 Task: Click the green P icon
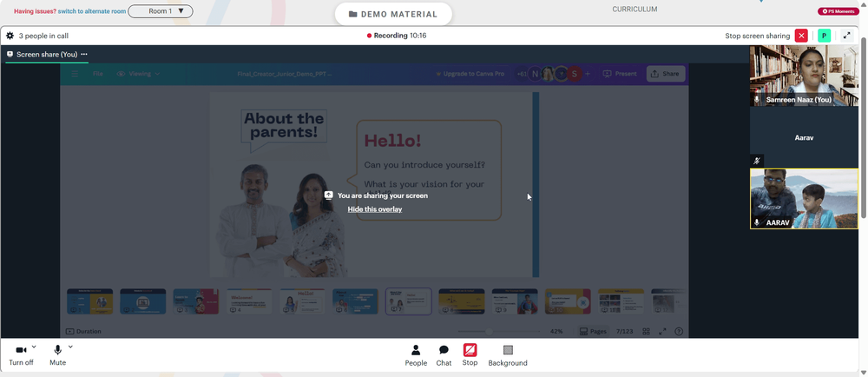click(825, 36)
